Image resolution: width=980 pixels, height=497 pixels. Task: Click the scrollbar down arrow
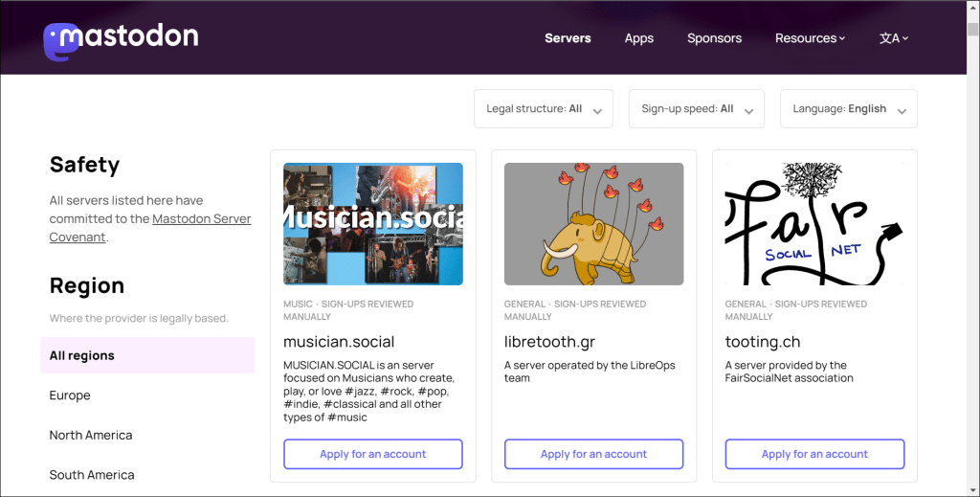pos(972,490)
